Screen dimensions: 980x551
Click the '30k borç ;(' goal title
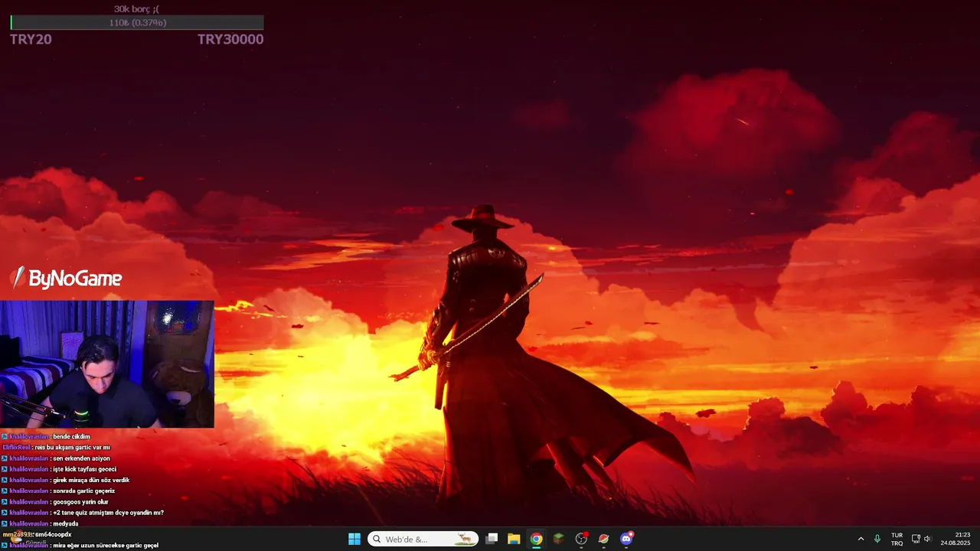tap(137, 9)
